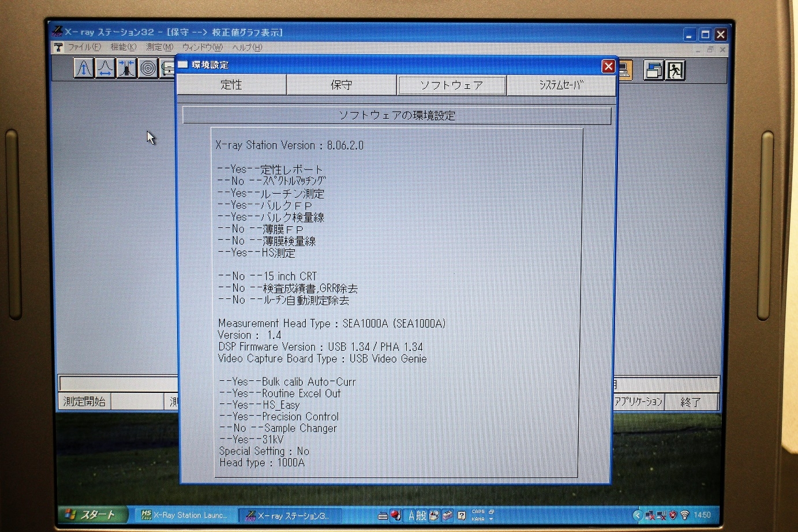Click the 終了 button

click(x=691, y=402)
